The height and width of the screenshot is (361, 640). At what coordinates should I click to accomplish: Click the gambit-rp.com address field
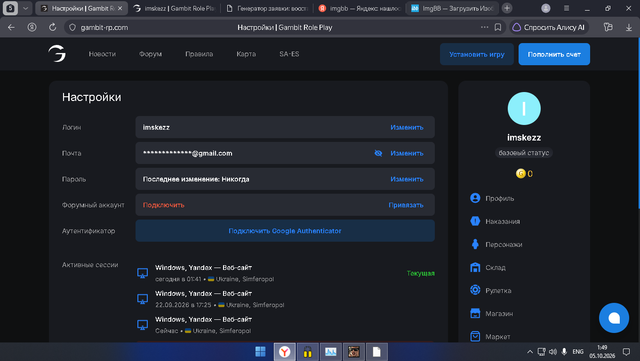click(104, 27)
